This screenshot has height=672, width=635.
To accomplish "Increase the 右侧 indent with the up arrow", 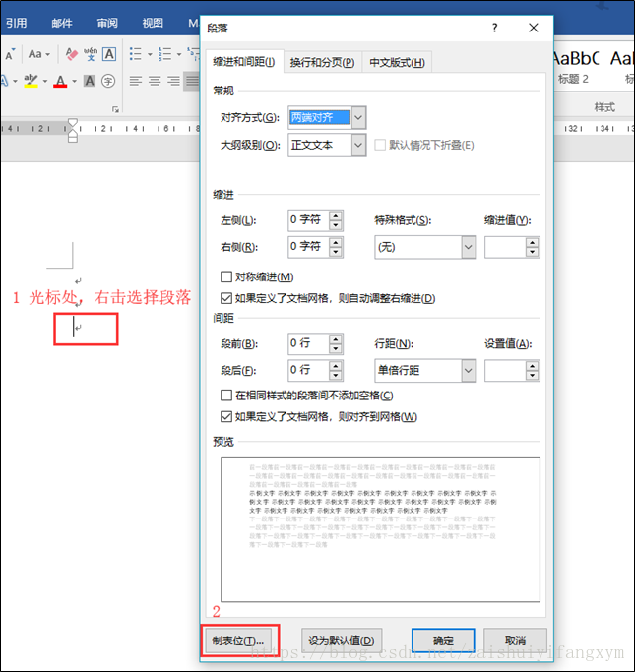I will pos(336,242).
